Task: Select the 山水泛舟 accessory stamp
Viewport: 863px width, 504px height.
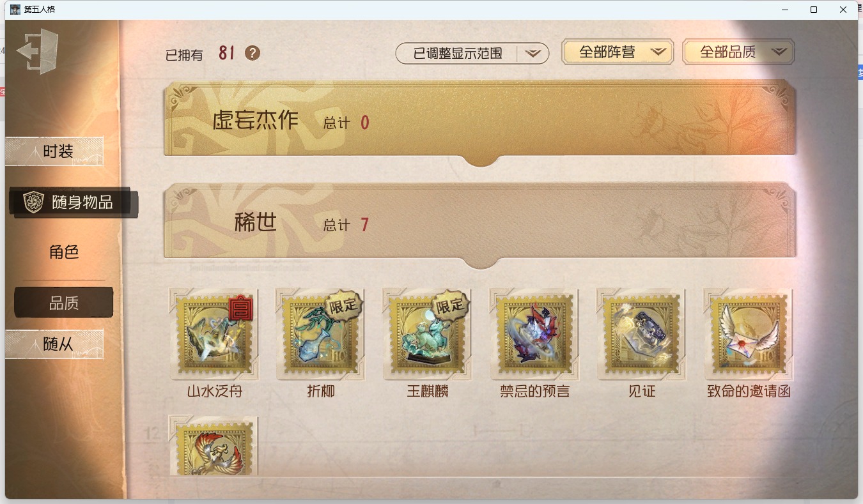Action: coord(214,334)
